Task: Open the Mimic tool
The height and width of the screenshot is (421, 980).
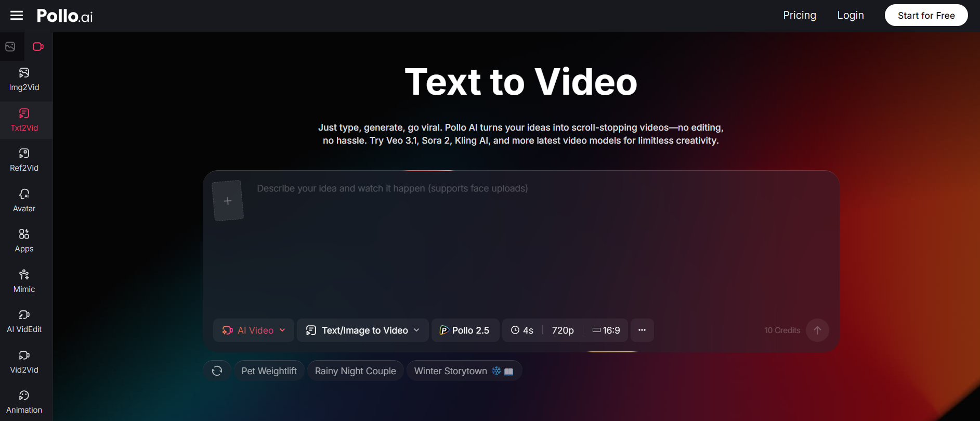Action: 24,281
